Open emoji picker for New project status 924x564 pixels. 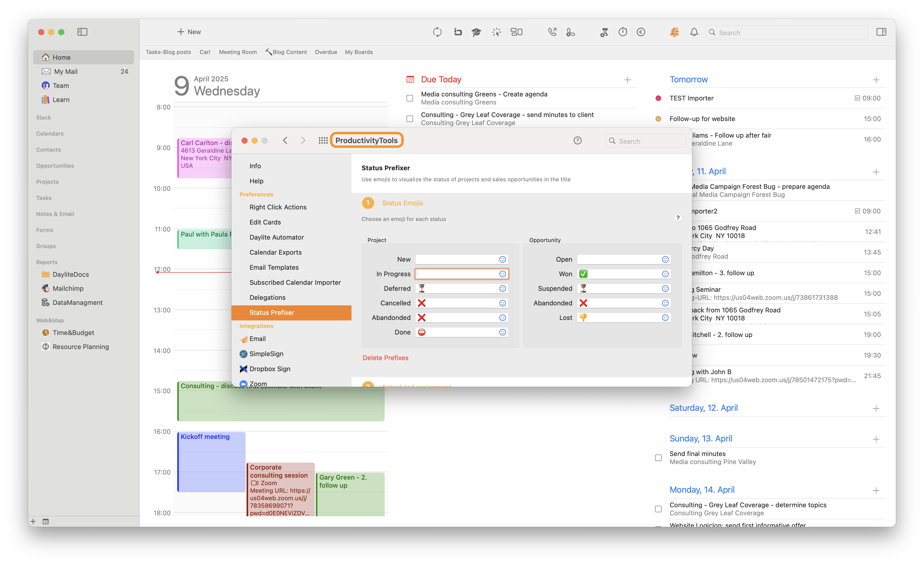502,259
